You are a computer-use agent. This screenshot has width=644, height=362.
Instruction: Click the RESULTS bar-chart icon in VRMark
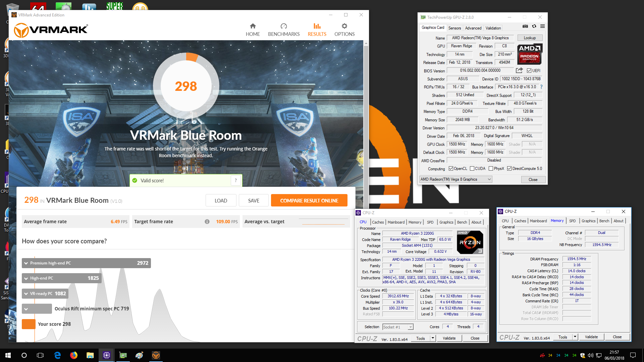point(317,26)
